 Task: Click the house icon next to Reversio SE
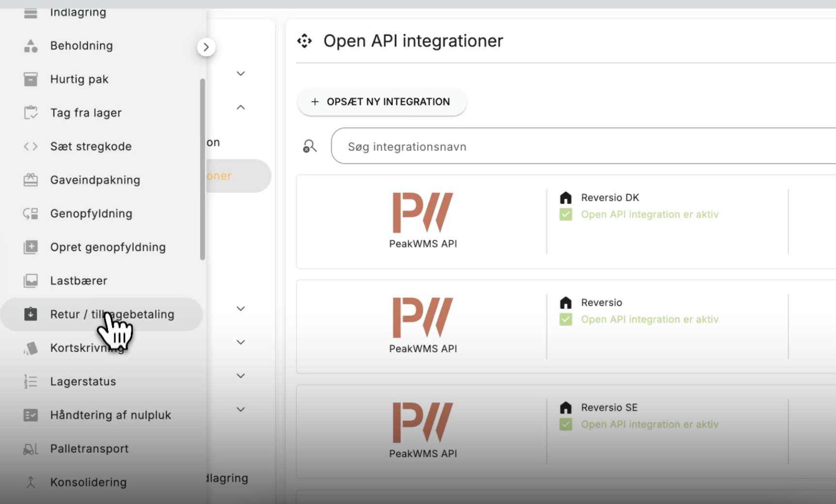point(565,408)
